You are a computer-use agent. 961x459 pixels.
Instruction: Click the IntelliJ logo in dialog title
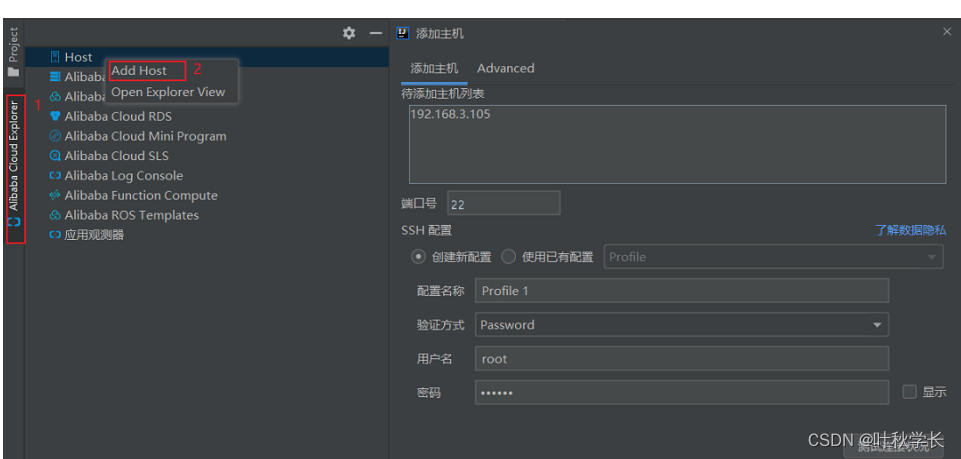click(x=403, y=33)
